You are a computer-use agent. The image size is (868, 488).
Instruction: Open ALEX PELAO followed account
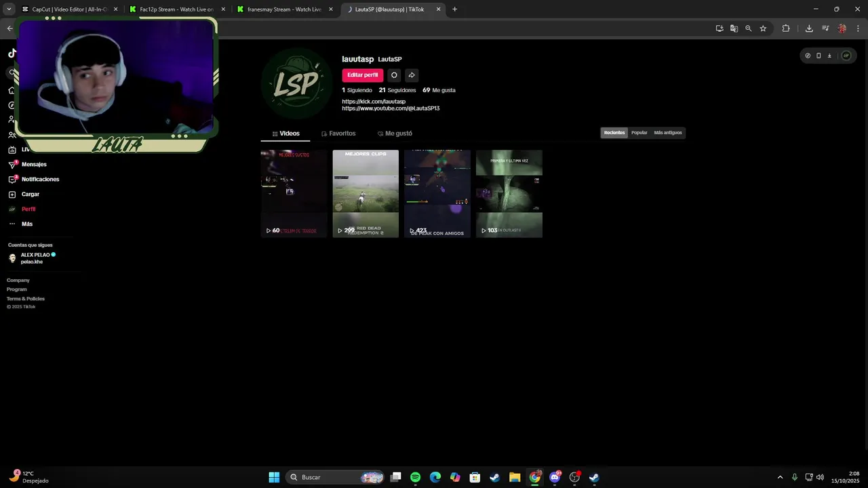click(32, 258)
